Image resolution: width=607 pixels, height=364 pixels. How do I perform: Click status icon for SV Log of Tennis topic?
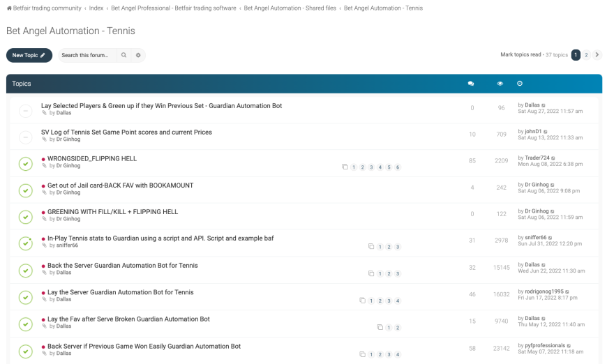26,137
